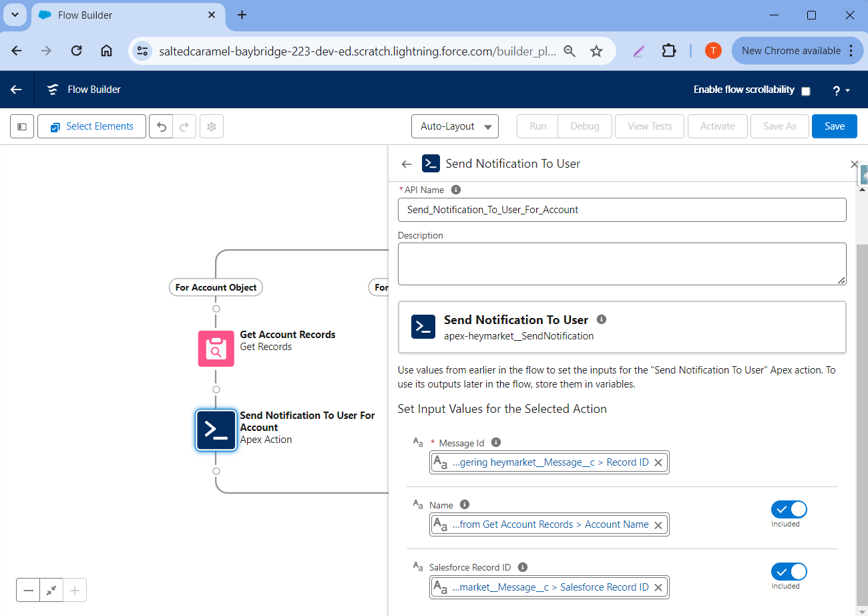Click the Flow Builder back arrow
The height and width of the screenshot is (616, 868).
coord(17,90)
